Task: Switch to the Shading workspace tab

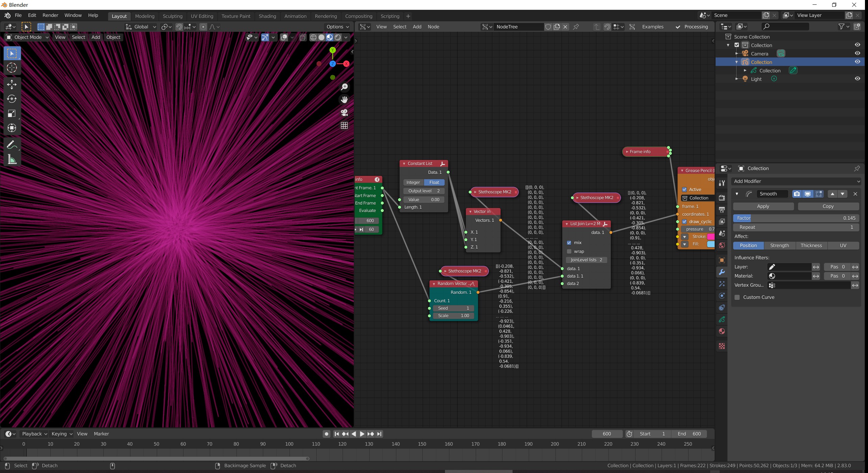Action: [267, 16]
